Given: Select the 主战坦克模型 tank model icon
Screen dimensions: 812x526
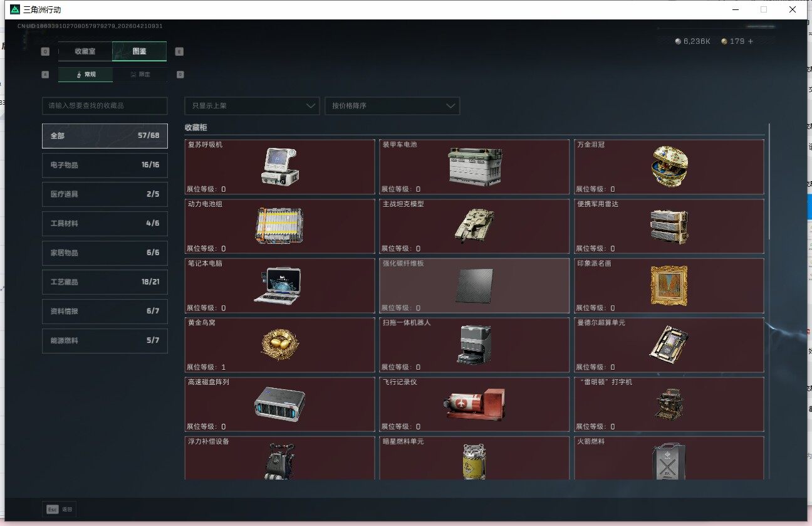Looking at the screenshot, I should [x=474, y=224].
